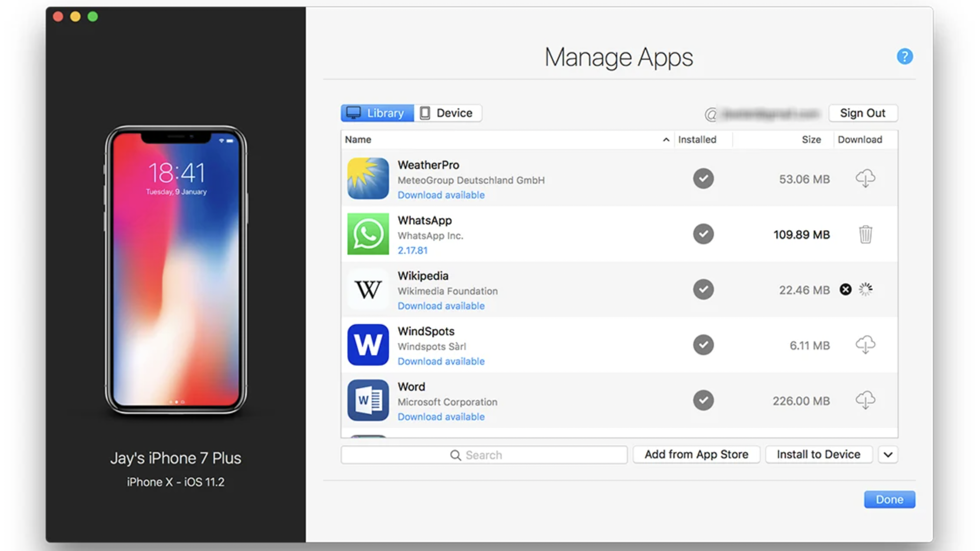
Task: Click the WindSpots installed checkmark
Action: point(703,345)
